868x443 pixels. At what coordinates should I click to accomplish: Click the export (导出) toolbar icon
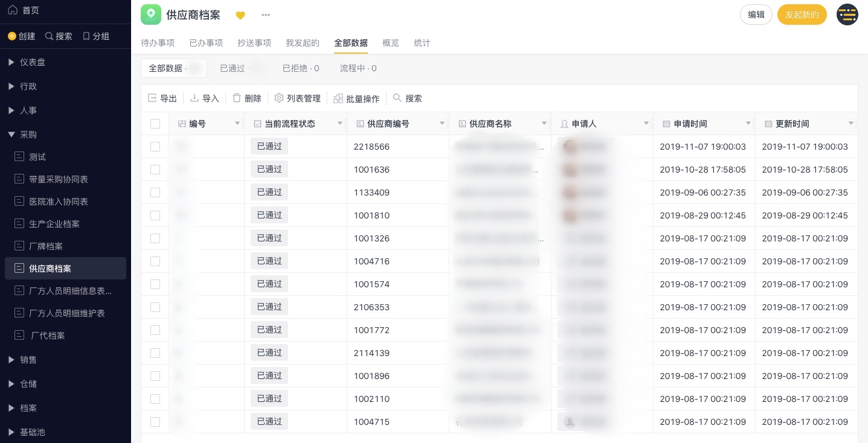tap(153, 98)
